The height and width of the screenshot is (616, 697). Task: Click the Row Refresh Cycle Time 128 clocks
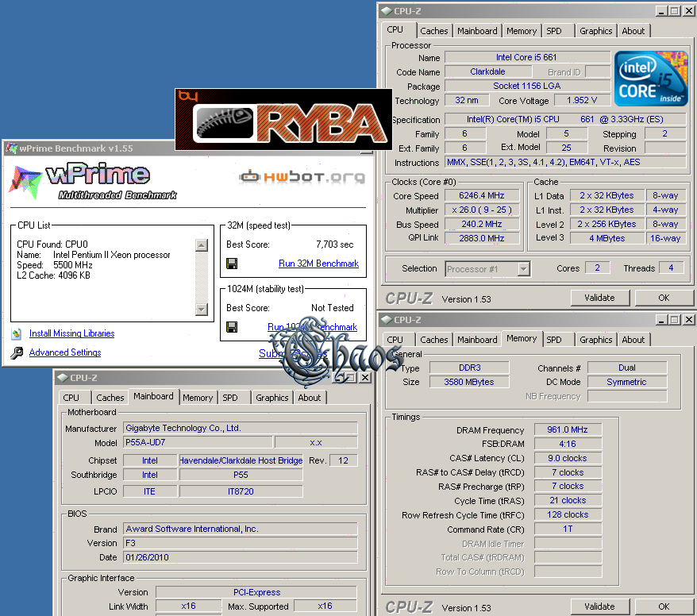coord(568,514)
